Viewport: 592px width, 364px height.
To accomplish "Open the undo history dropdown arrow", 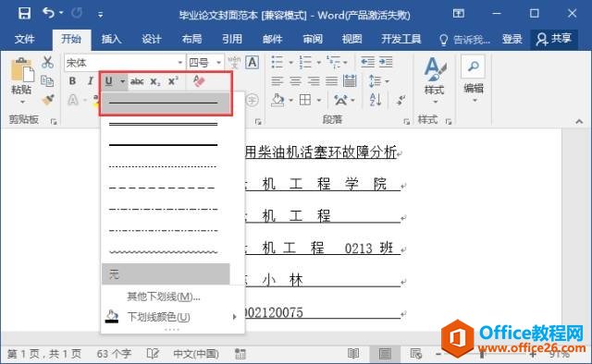I will tap(61, 13).
